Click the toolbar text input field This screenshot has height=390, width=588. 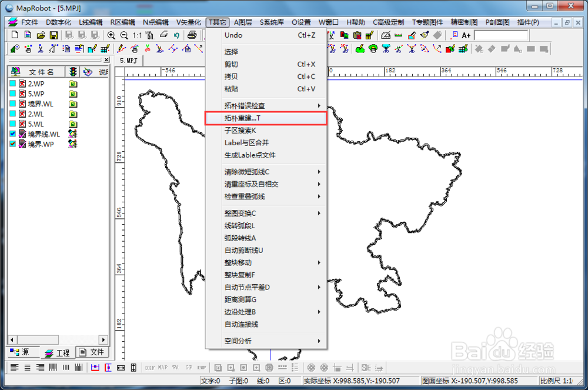point(501,35)
